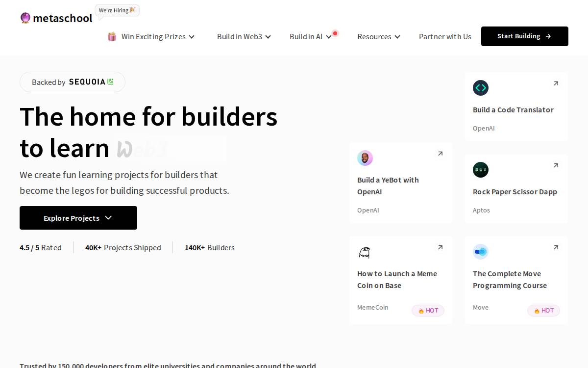
Task: Click the Move tag text
Action: pos(481,308)
